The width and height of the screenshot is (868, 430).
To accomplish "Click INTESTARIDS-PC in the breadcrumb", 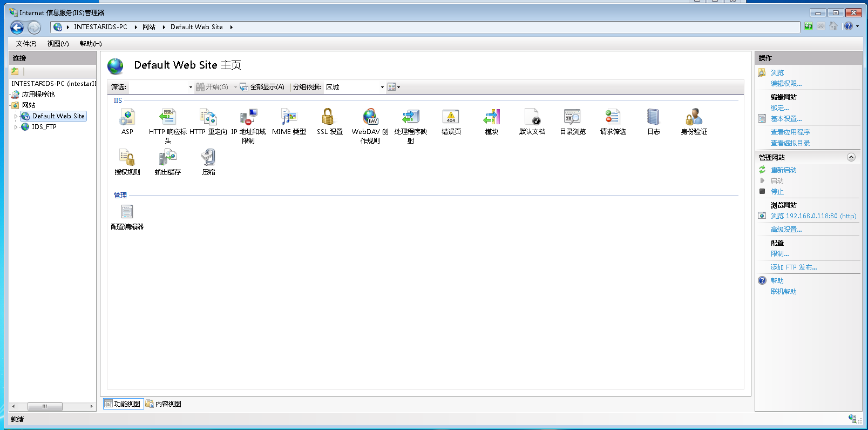I will coord(100,27).
